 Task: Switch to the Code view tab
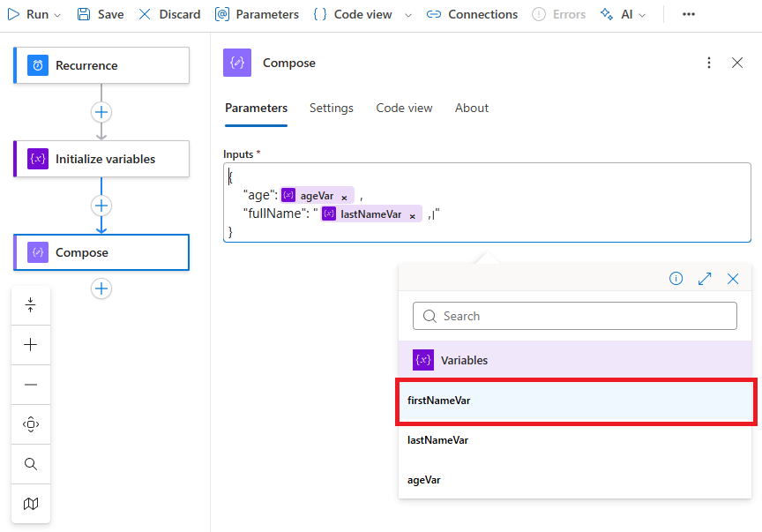tap(404, 108)
